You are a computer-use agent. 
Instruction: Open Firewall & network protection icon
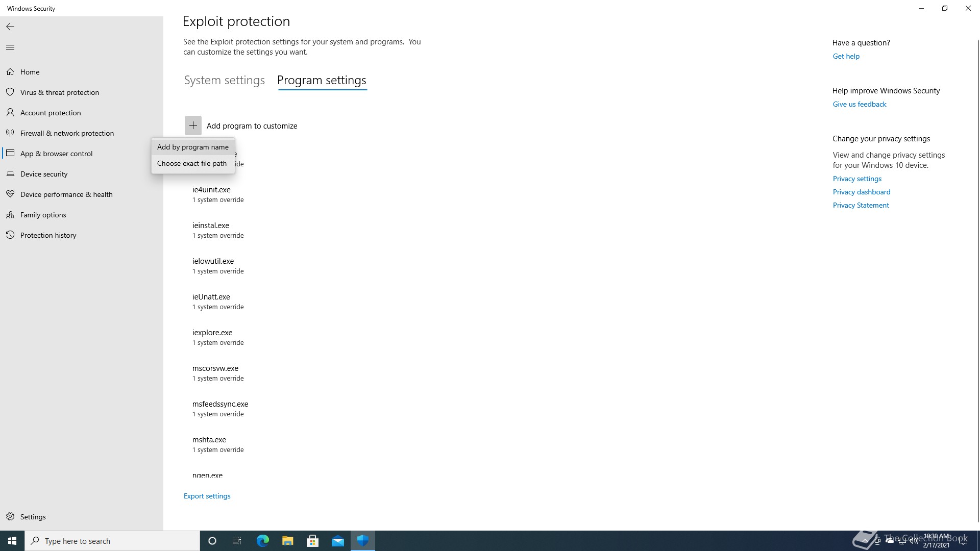[10, 133]
